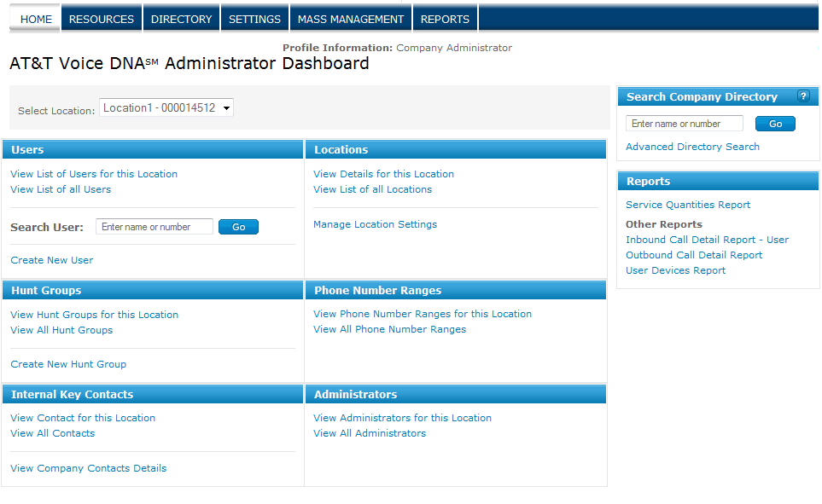
Task: View Phone Number Ranges for this Location
Action: pos(423,314)
